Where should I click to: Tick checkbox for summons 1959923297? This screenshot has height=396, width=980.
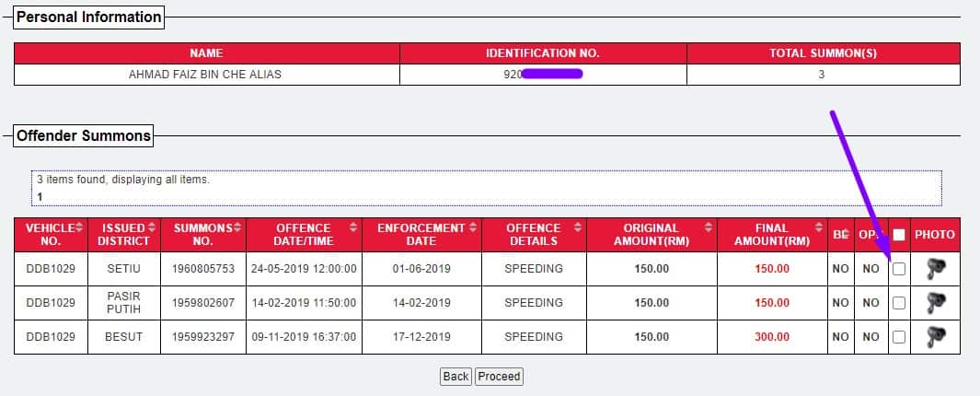click(x=899, y=336)
